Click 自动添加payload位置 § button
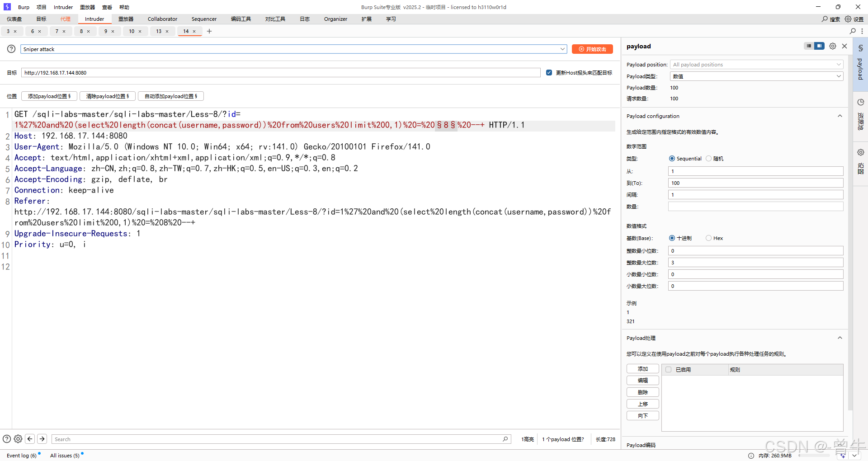This screenshot has width=868, height=461. 171,96
